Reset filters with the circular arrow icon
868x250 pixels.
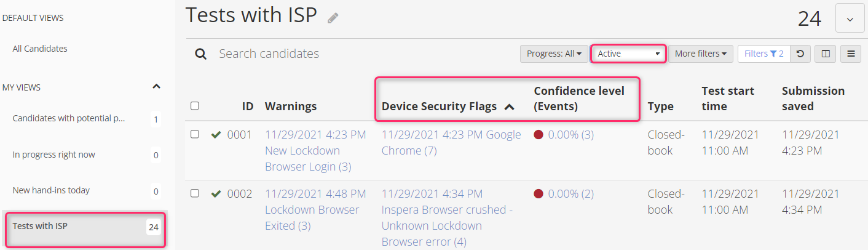click(800, 54)
